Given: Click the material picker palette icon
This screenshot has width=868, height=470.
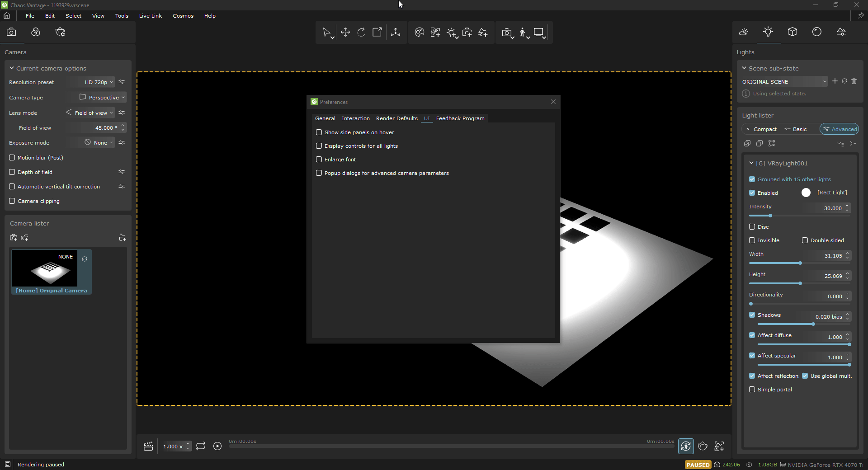Looking at the screenshot, I should click(420, 33).
